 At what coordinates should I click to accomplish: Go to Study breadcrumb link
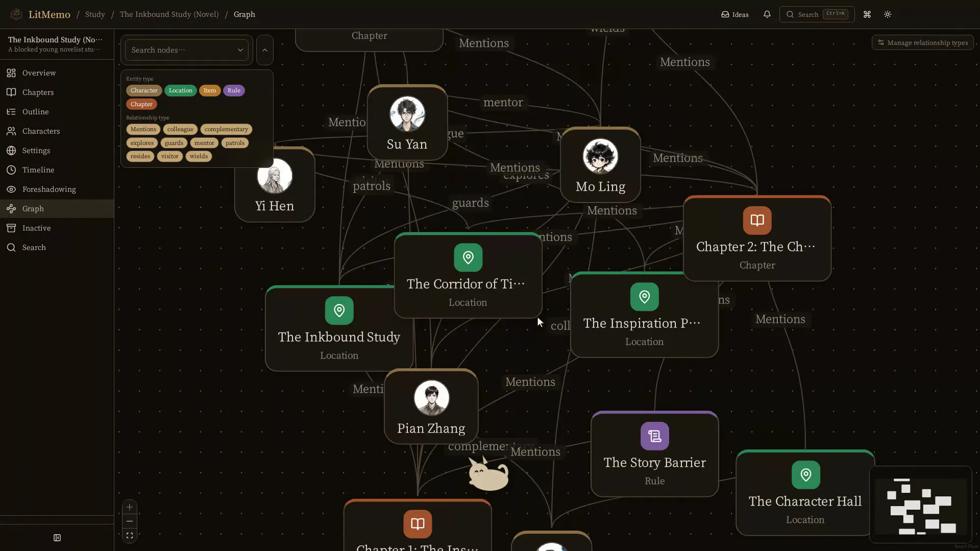[95, 14]
